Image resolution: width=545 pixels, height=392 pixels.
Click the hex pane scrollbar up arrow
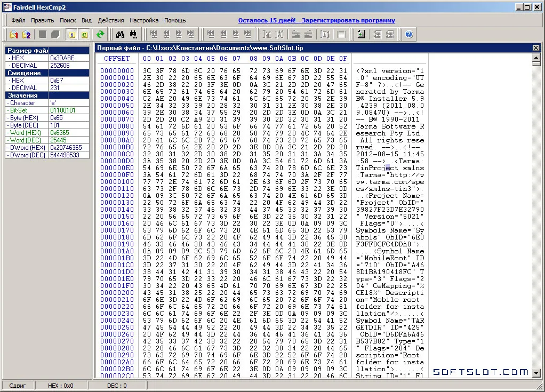(536, 58)
